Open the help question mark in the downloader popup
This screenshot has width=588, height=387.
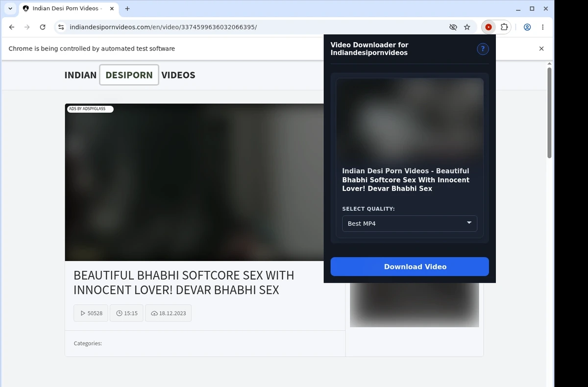click(483, 49)
